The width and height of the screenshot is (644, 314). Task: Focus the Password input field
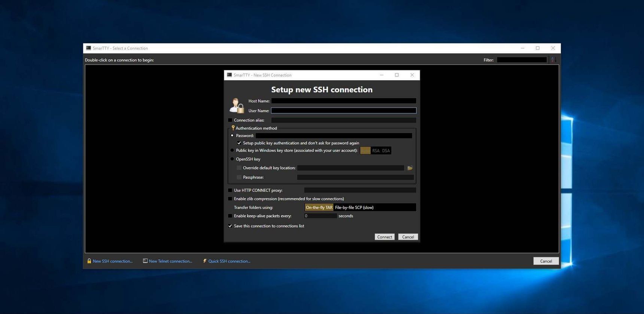(x=334, y=136)
